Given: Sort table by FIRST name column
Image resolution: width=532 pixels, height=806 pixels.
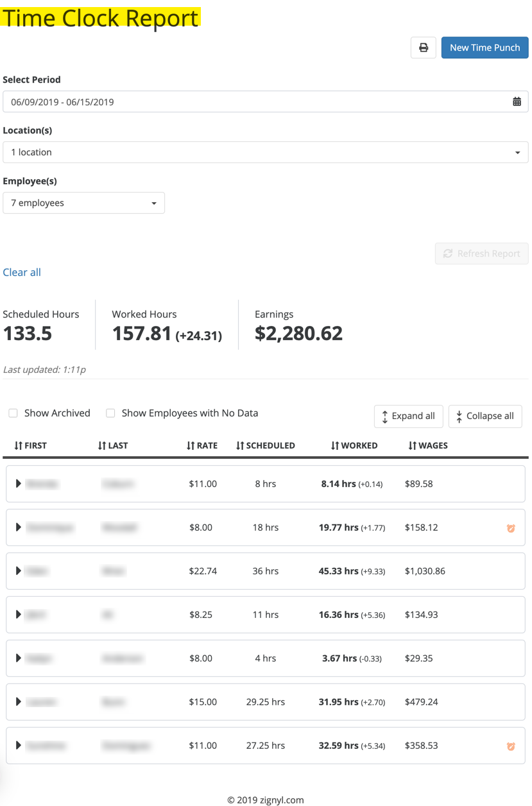Looking at the screenshot, I should coord(30,445).
